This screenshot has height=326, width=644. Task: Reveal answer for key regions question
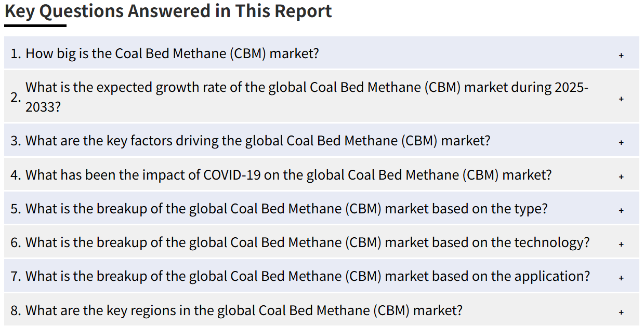(x=244, y=310)
